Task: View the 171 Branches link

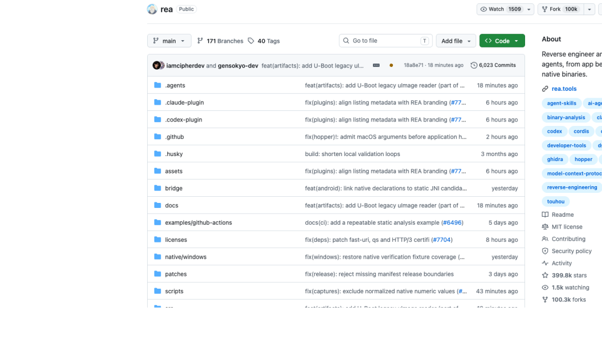Action: pyautogui.click(x=220, y=41)
